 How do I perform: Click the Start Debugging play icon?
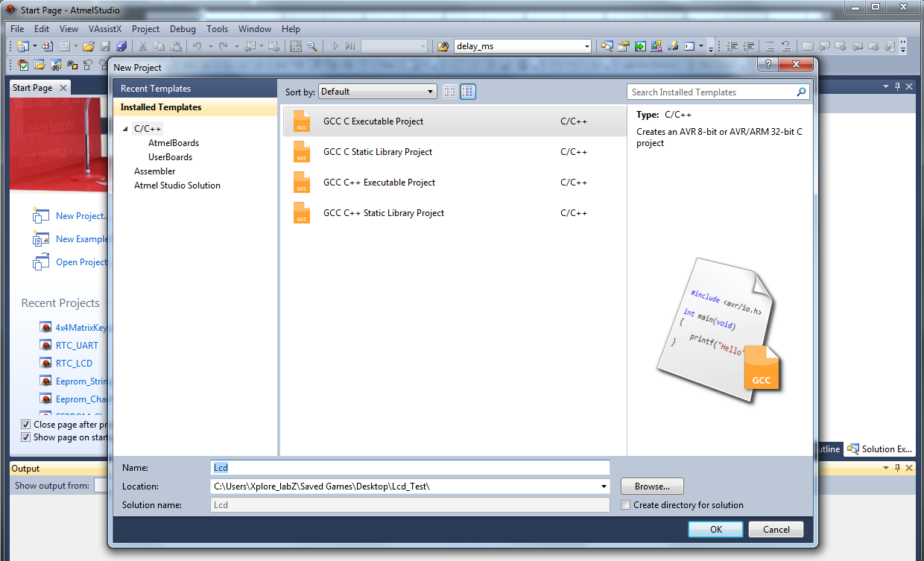click(335, 46)
